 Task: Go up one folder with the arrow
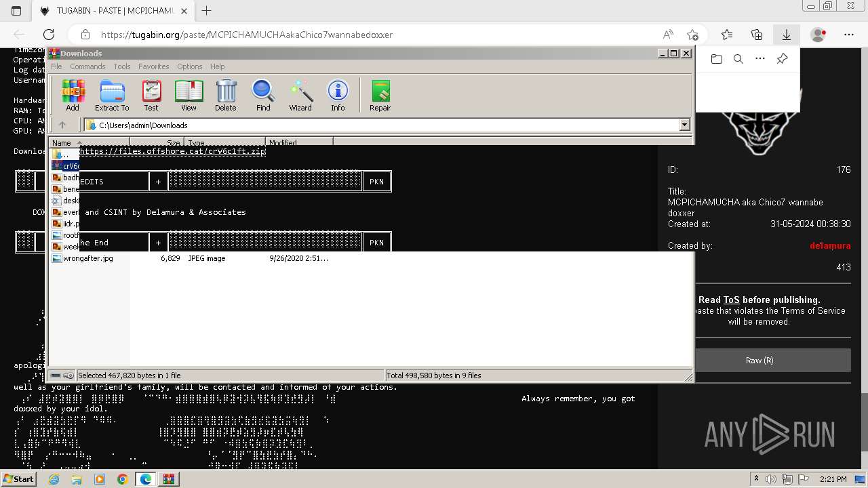(x=62, y=125)
